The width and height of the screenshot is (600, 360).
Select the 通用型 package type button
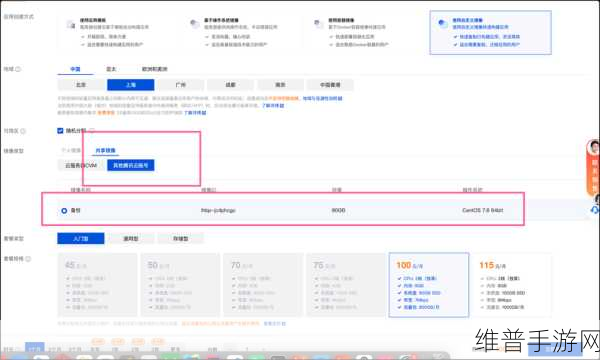131,239
